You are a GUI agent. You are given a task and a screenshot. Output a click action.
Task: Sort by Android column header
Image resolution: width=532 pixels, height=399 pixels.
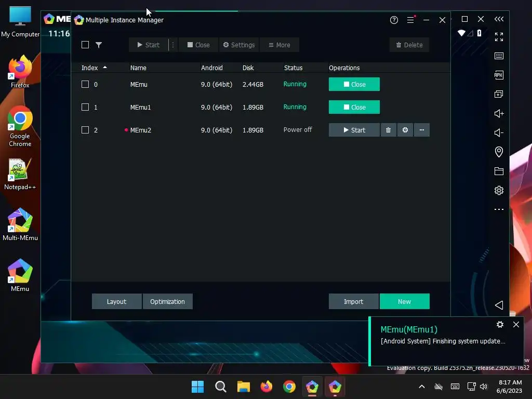pos(212,68)
